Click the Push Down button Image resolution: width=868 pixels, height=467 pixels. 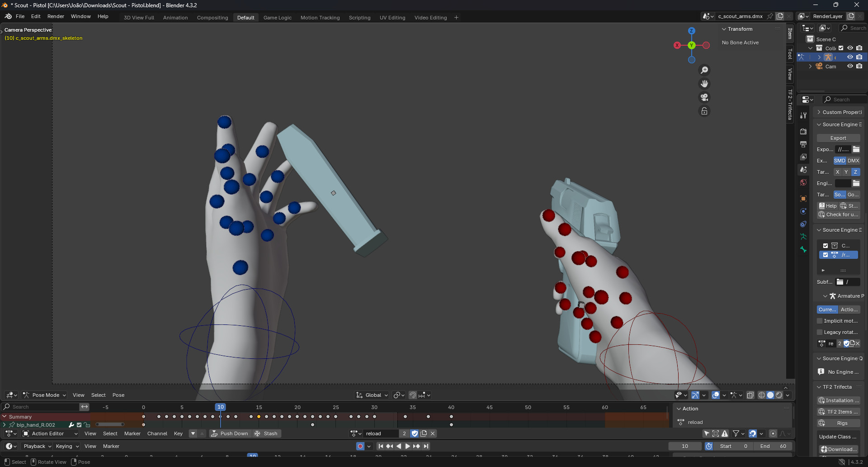pyautogui.click(x=230, y=433)
